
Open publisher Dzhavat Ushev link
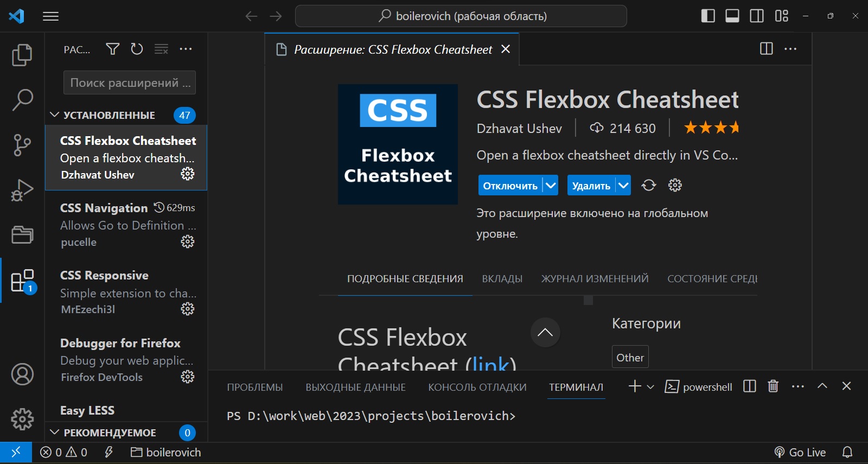tap(519, 129)
